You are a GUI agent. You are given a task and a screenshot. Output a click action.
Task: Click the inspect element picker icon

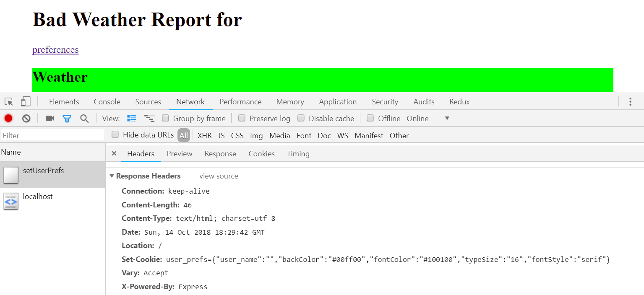click(9, 102)
